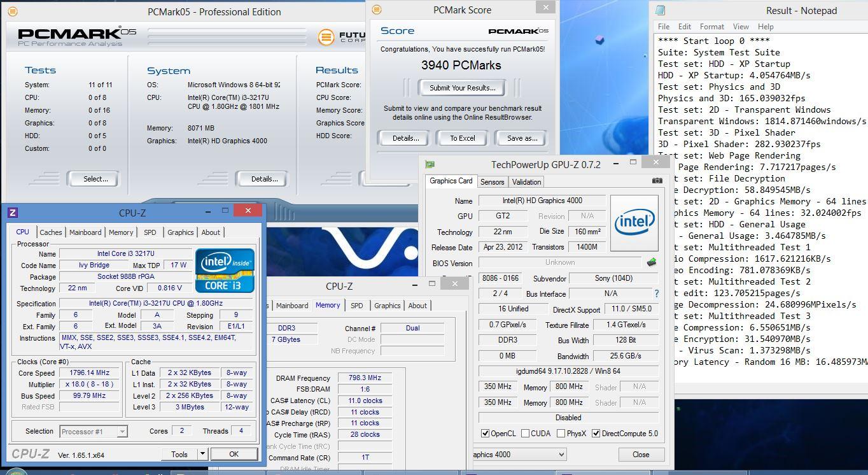This screenshot has width=868, height=475.
Task: Toggle the DirectCompute 5.0 checkbox
Action: (x=596, y=434)
